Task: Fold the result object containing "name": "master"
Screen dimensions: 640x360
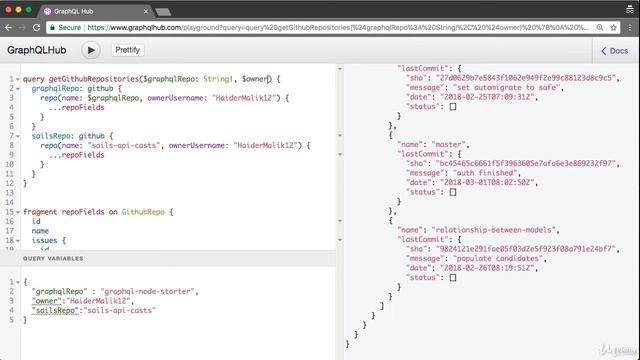Action: click(340, 135)
